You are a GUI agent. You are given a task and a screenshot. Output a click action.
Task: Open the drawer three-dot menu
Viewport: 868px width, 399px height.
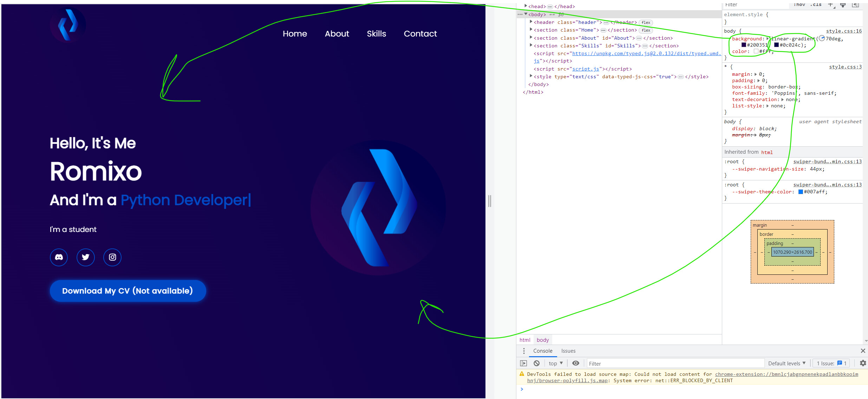524,351
